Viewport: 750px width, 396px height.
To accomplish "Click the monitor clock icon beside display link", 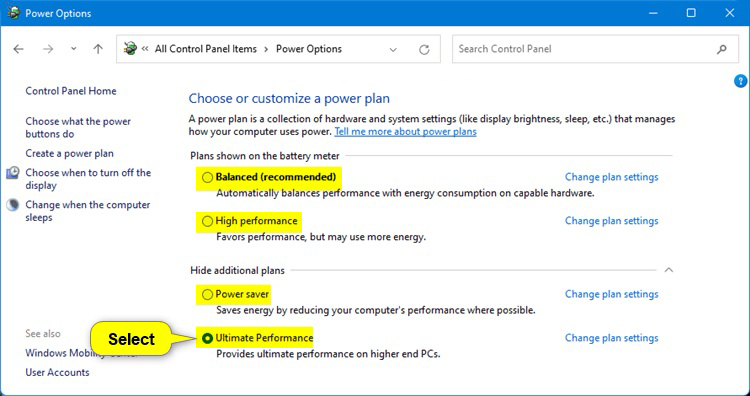I will coord(13,173).
